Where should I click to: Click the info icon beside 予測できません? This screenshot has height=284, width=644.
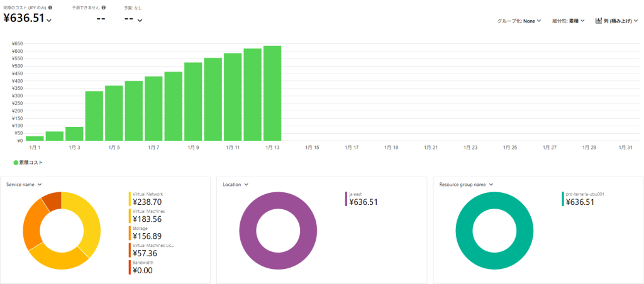104,8
